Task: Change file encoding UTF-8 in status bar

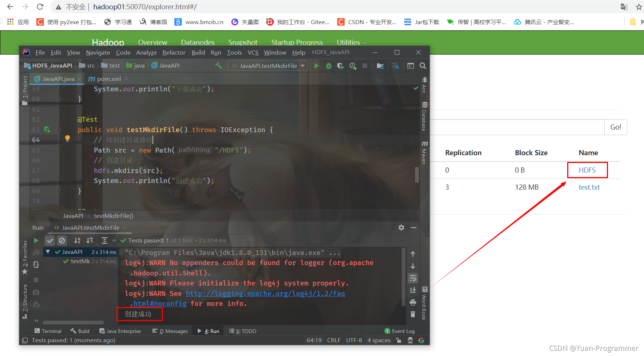Action: coord(354,340)
